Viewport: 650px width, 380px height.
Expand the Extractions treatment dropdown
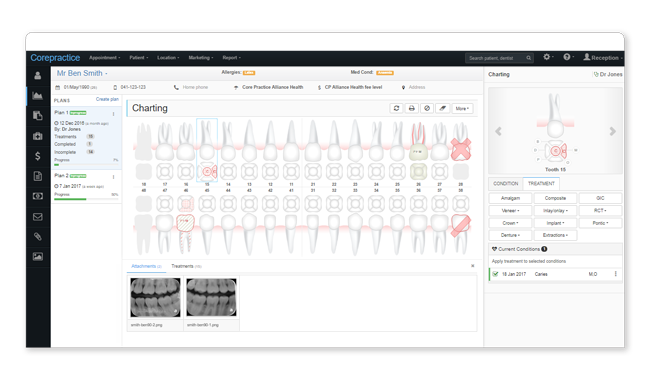tap(555, 235)
